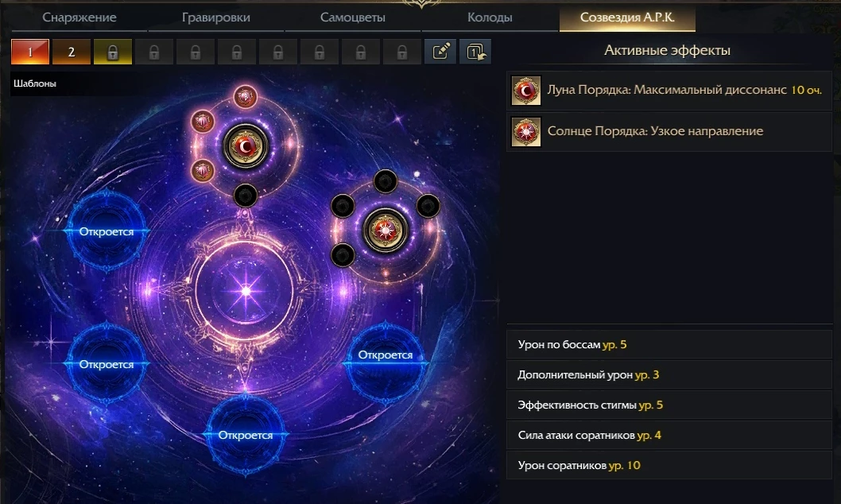Click the edit template pencil icon
Viewport: 841px width, 504px height.
440,52
